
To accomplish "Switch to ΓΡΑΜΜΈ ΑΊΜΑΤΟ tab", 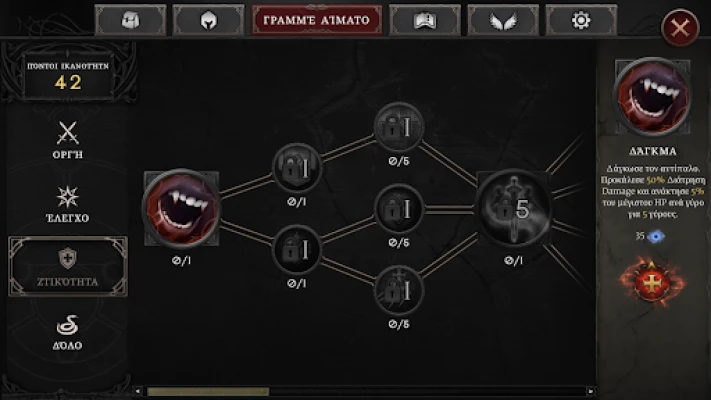I will [317, 20].
